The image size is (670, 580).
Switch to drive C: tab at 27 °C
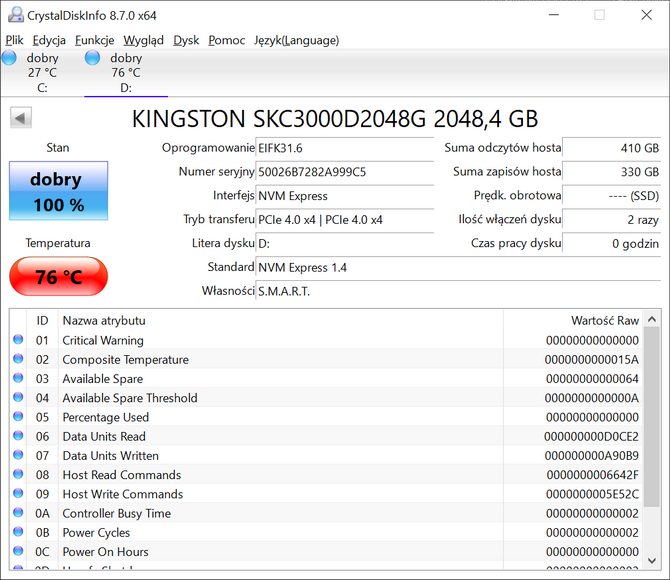[x=42, y=73]
